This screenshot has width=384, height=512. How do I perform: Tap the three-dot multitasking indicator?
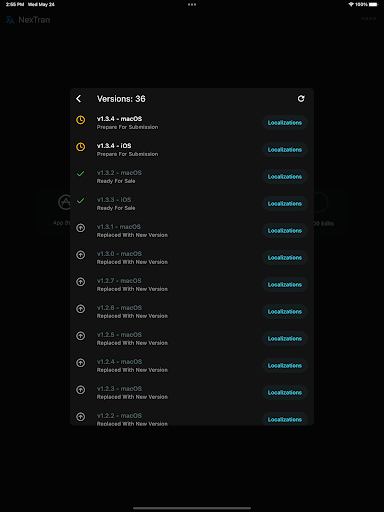(192, 5)
